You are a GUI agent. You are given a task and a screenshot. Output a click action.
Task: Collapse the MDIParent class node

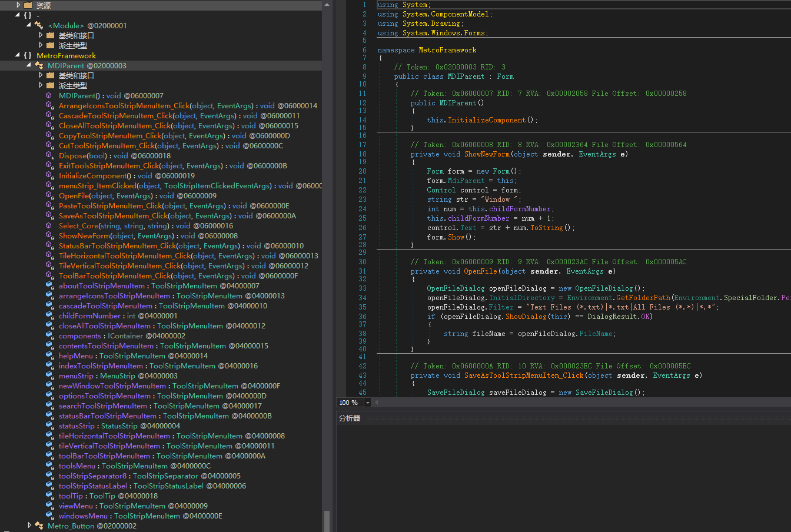[29, 65]
